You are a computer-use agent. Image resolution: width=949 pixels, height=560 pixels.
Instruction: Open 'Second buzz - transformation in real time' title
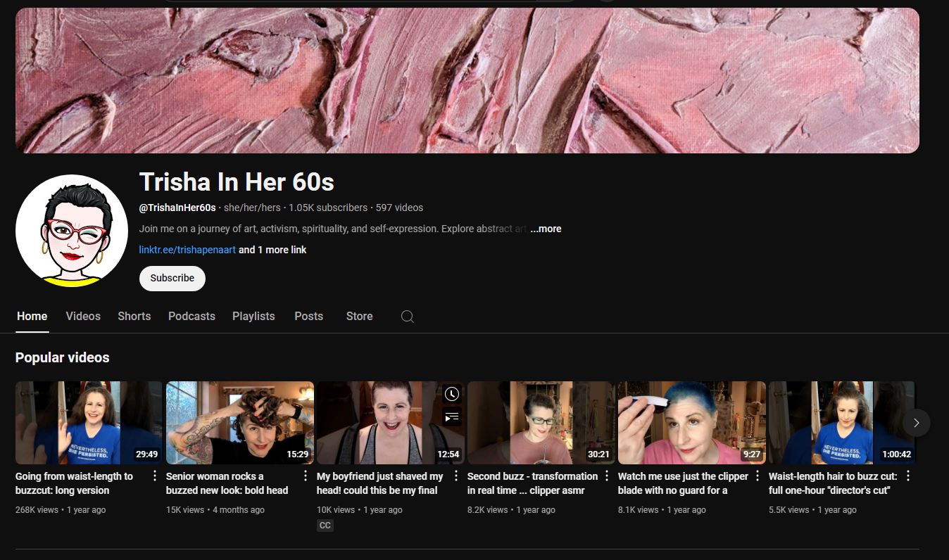532,483
